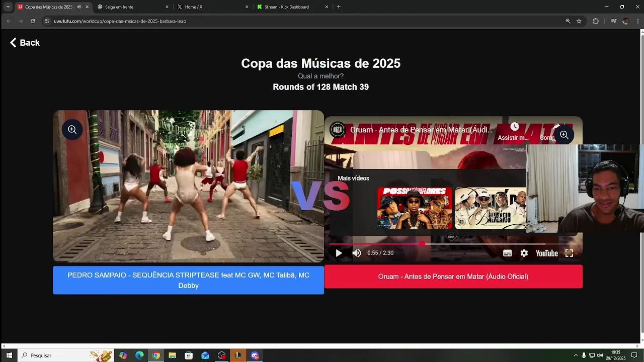Close the Home / X tab

247,7
